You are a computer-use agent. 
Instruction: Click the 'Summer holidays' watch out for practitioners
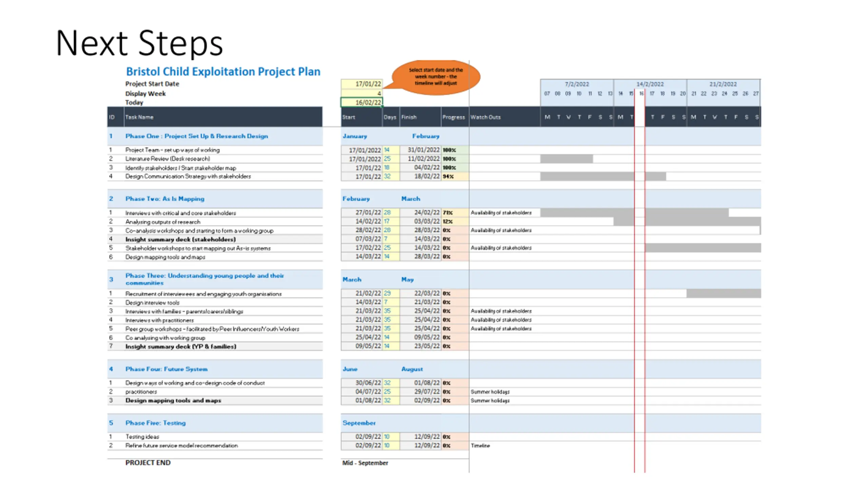click(x=490, y=391)
